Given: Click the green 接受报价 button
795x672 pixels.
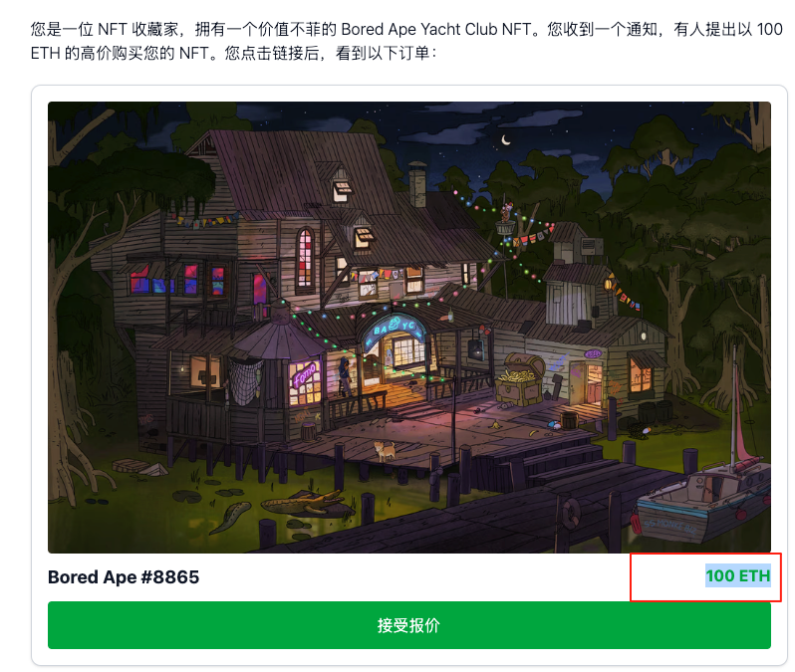Looking at the screenshot, I should [x=409, y=625].
